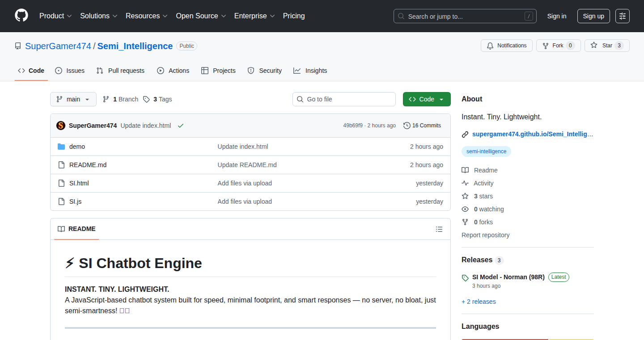The width and height of the screenshot is (644, 340).
Task: Click the repository icon before SuperGamer474
Action: point(18,46)
